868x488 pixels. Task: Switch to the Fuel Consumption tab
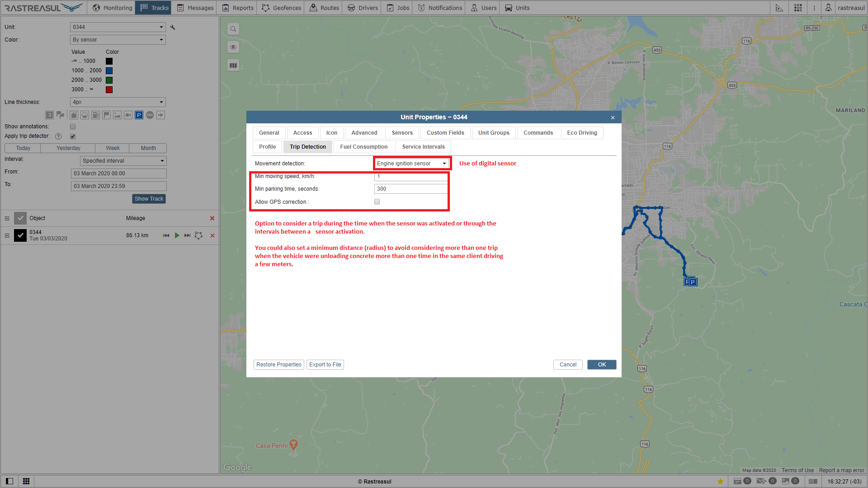pyautogui.click(x=363, y=147)
